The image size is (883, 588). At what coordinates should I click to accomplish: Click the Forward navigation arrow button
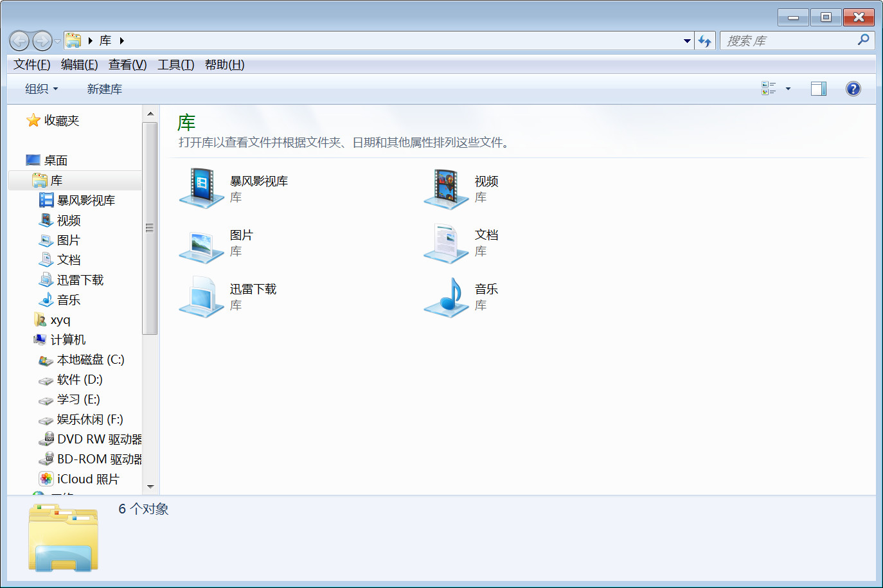(42, 41)
